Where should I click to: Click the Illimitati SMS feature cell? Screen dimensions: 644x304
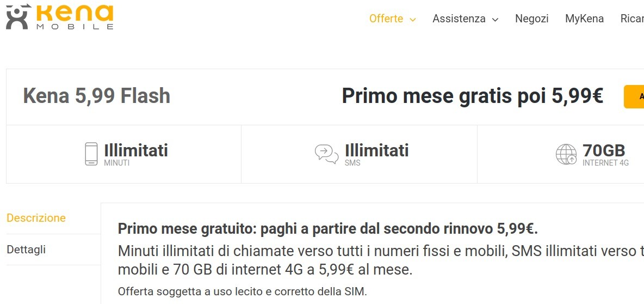click(x=360, y=154)
